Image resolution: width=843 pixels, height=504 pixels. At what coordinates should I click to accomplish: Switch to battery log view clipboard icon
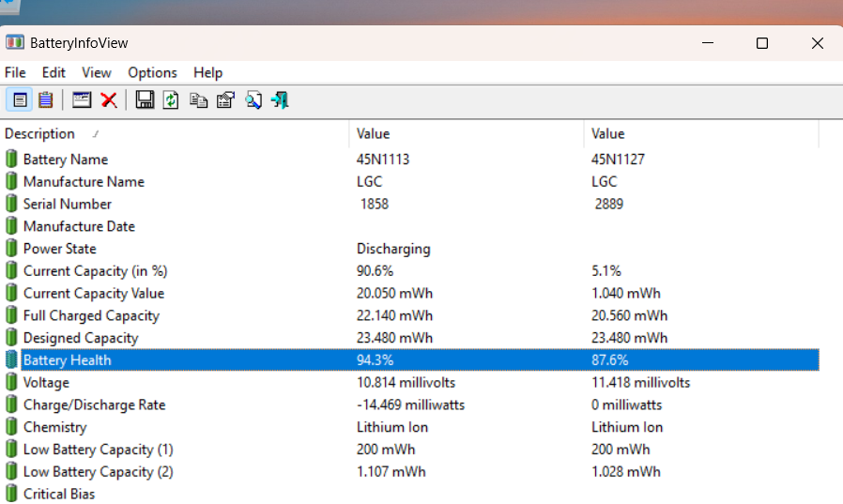pos(46,99)
